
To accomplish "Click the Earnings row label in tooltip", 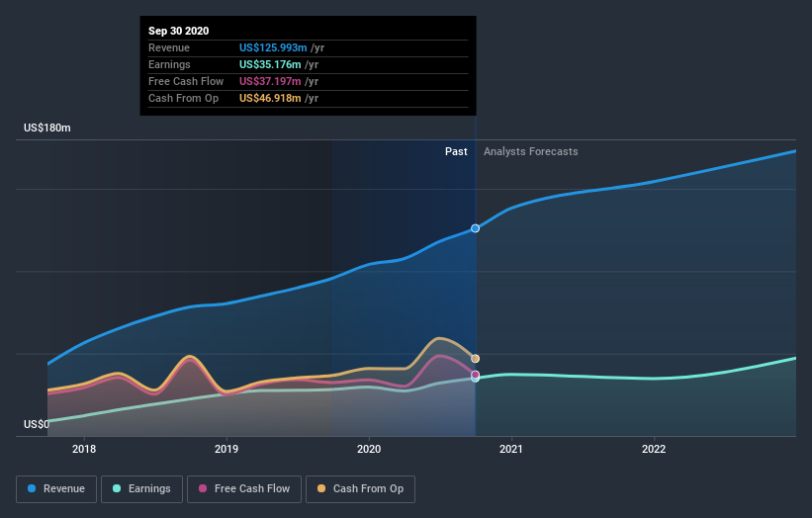I will pyautogui.click(x=169, y=64).
